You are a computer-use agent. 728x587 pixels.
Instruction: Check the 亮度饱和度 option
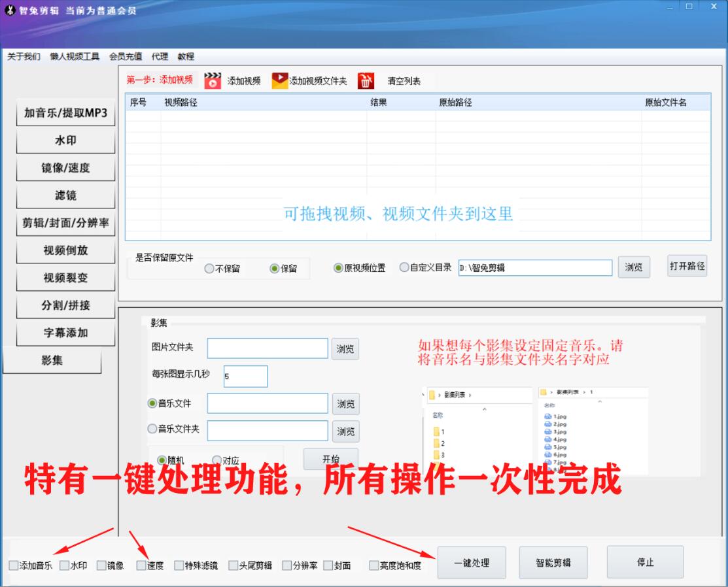pyautogui.click(x=373, y=565)
